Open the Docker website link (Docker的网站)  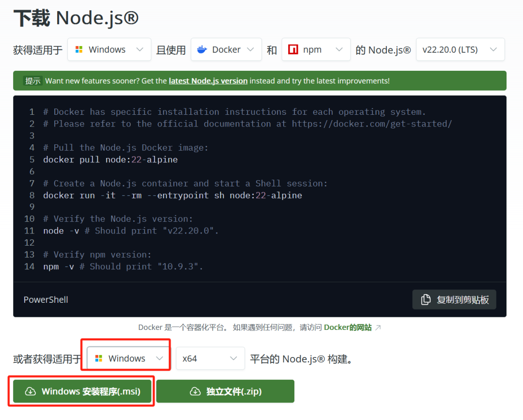tap(348, 327)
